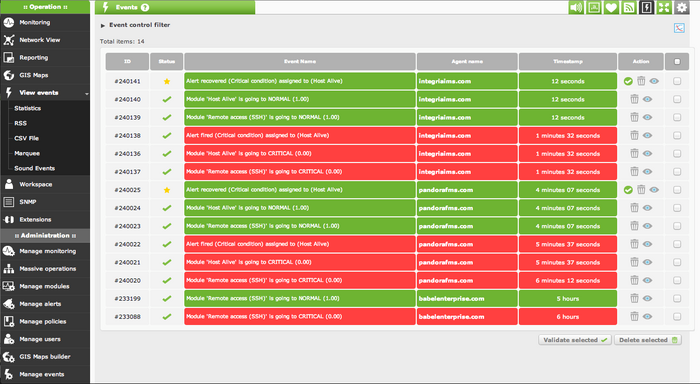
Task: Open the Statistics submenu item
Action: [x=27, y=108]
